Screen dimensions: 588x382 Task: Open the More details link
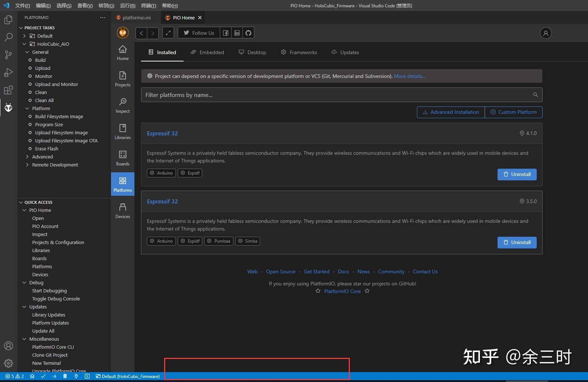tap(409, 76)
